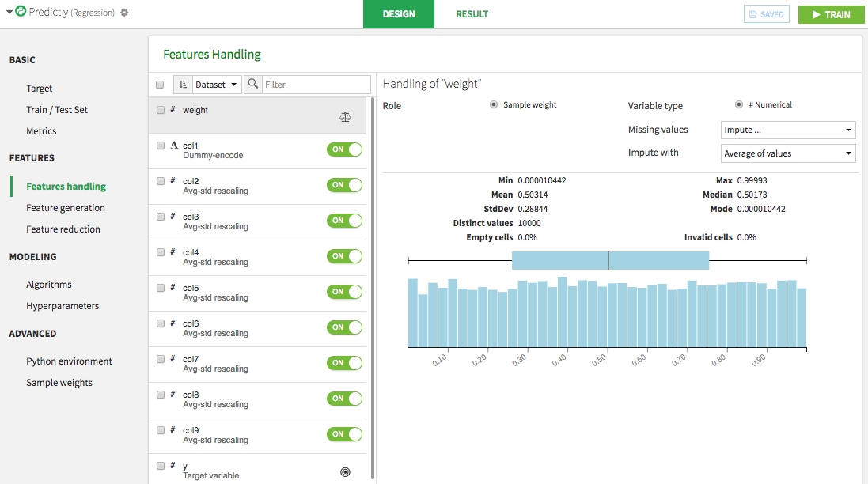Click the target variable icon on the y row
Screen dimensions: 868x484
344,471
